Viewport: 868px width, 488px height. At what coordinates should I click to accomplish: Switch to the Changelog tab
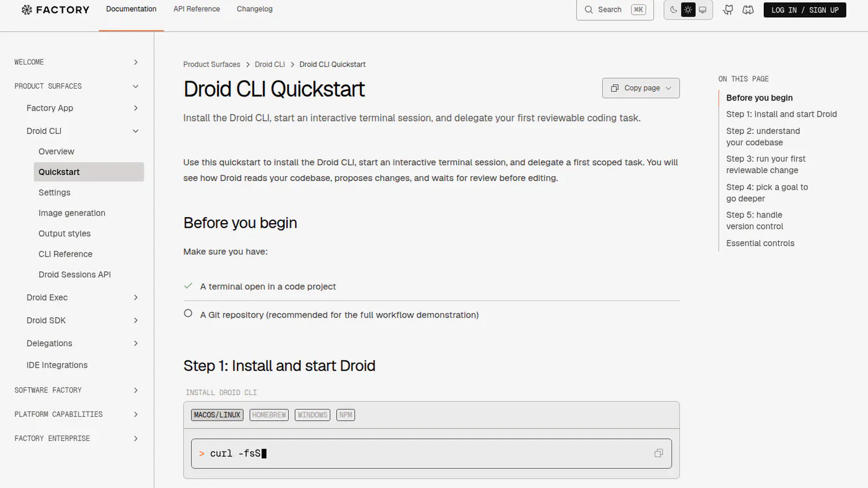(255, 9)
